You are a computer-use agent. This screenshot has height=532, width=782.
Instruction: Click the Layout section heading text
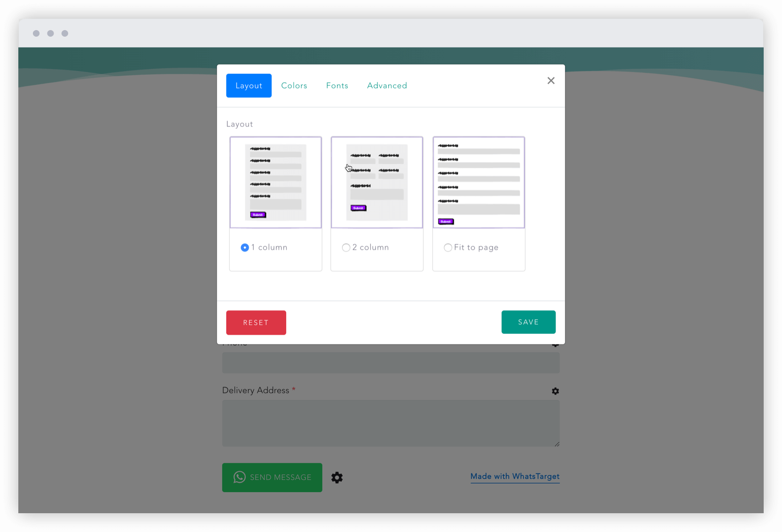click(x=240, y=124)
